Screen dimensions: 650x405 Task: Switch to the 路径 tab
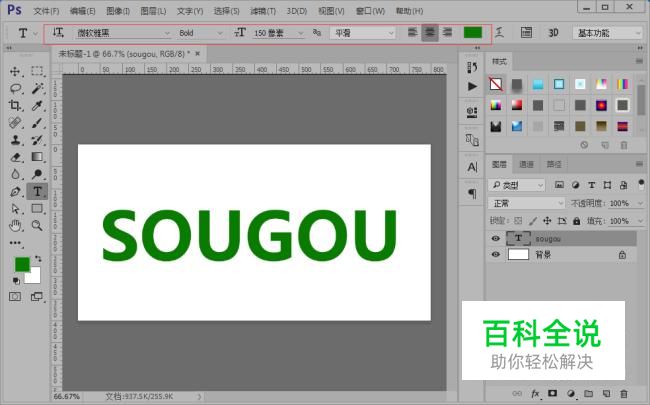click(554, 164)
